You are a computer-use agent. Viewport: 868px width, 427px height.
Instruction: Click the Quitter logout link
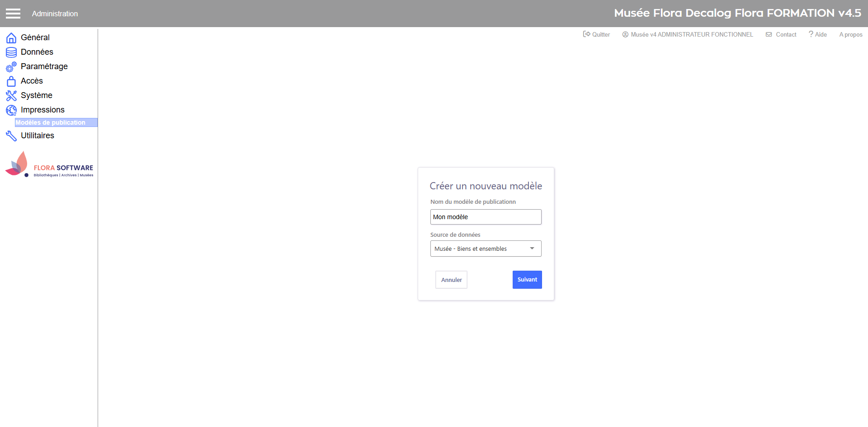[x=596, y=34]
